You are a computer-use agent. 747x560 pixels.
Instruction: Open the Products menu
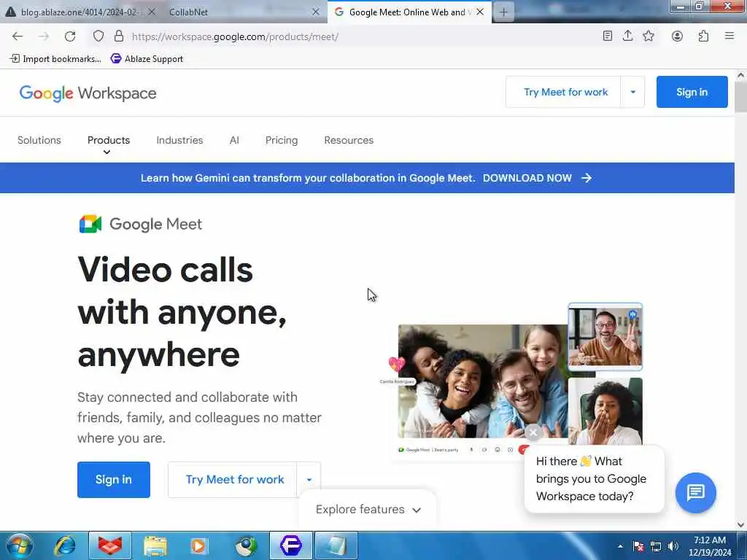point(109,140)
